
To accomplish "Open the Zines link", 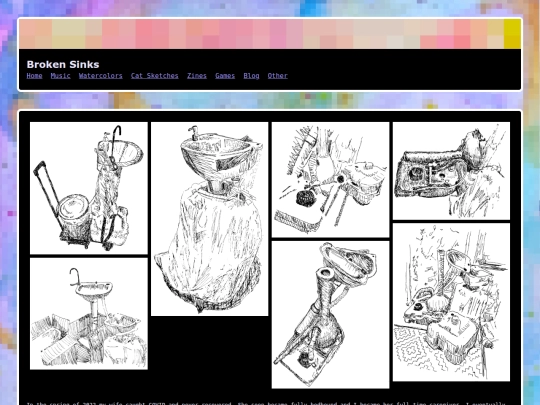I will tap(197, 76).
